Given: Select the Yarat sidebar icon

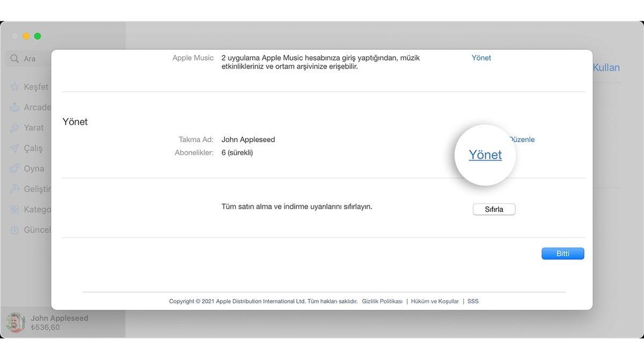Looking at the screenshot, I should point(33,128).
